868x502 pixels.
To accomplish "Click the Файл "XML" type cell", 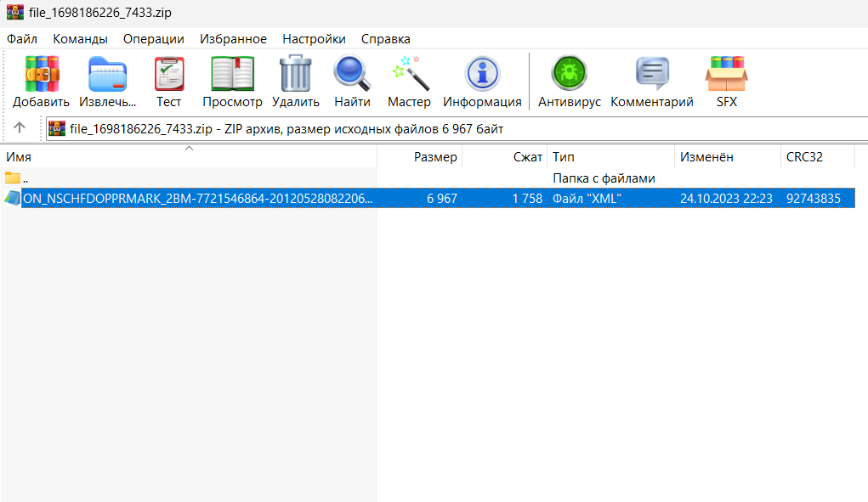I will [x=587, y=199].
